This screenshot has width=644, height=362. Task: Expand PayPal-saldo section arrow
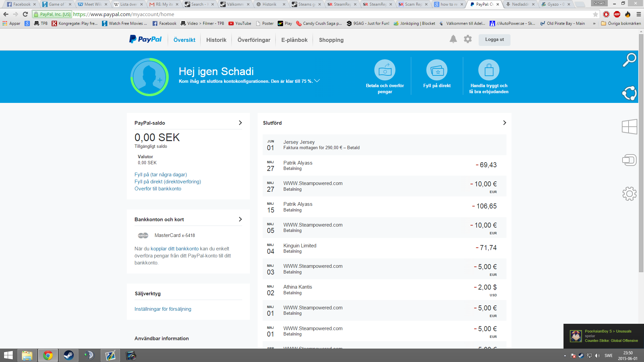[x=240, y=123]
